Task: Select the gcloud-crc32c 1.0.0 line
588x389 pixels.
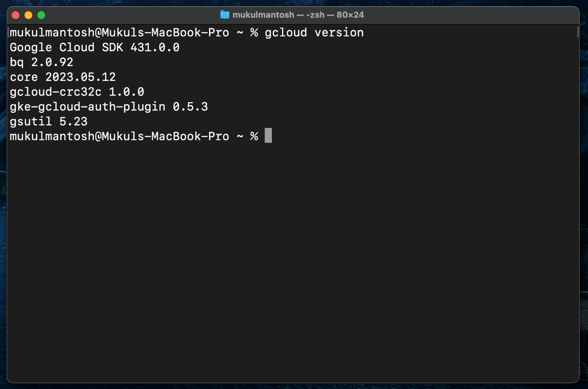Action: 77,92
